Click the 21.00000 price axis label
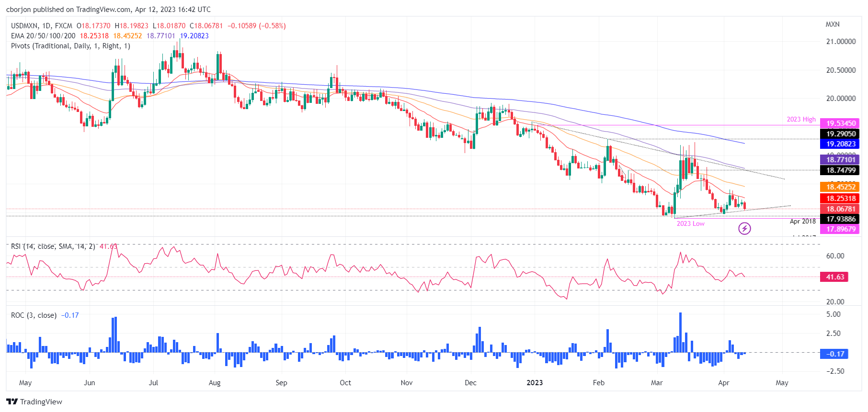Screen dimensions: 868x412 pyautogui.click(x=841, y=42)
